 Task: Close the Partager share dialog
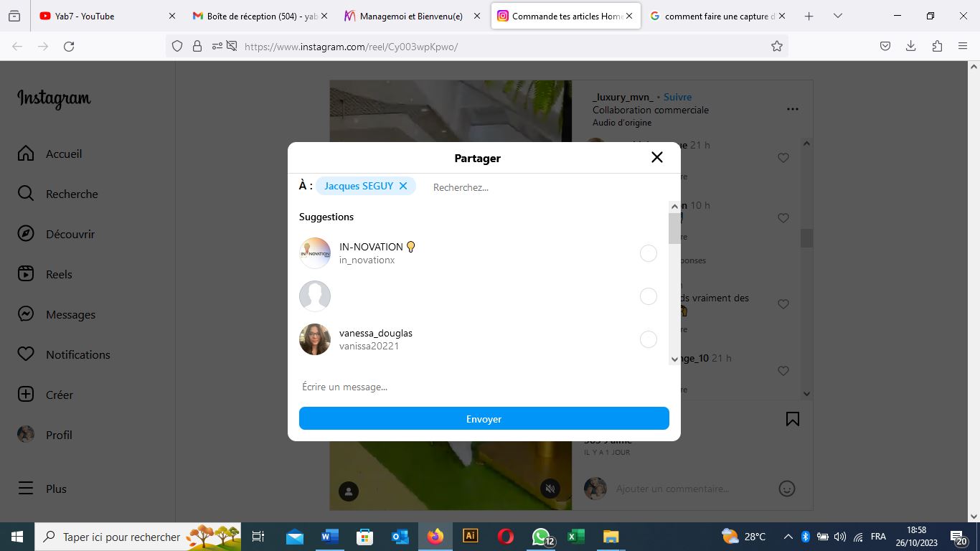656,157
